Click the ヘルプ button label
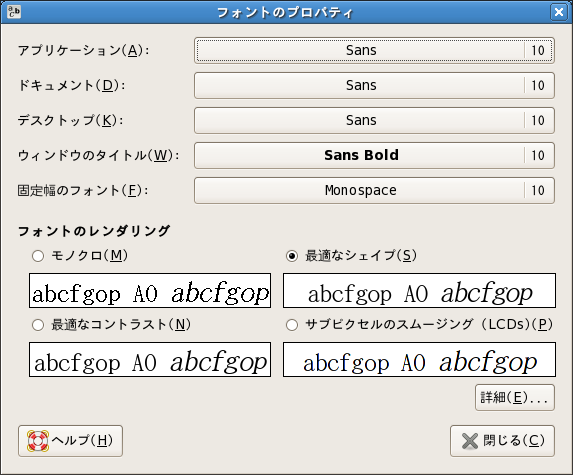Viewport: 573px width, 475px height. 82,441
